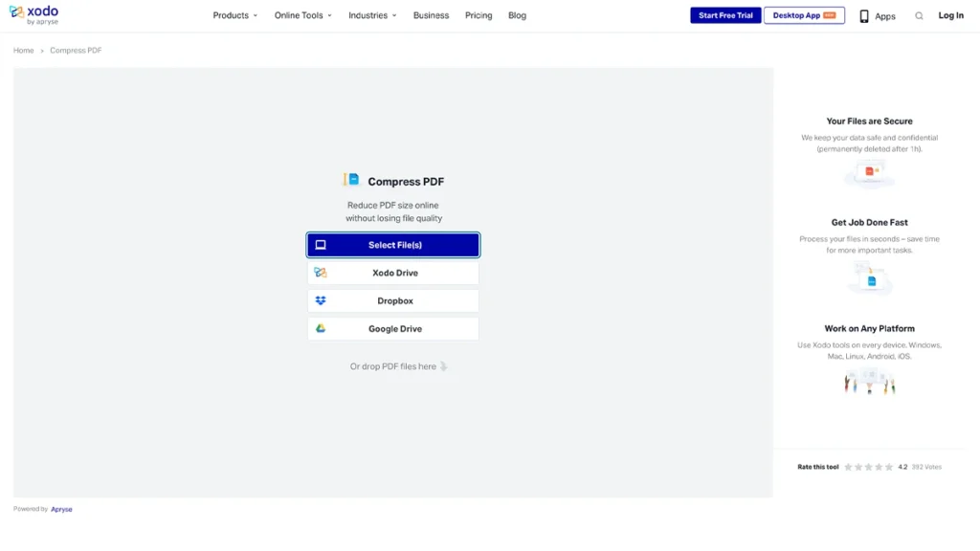Click the 'Rate this tool' label
Image resolution: width=980 pixels, height=551 pixels.
click(x=817, y=467)
